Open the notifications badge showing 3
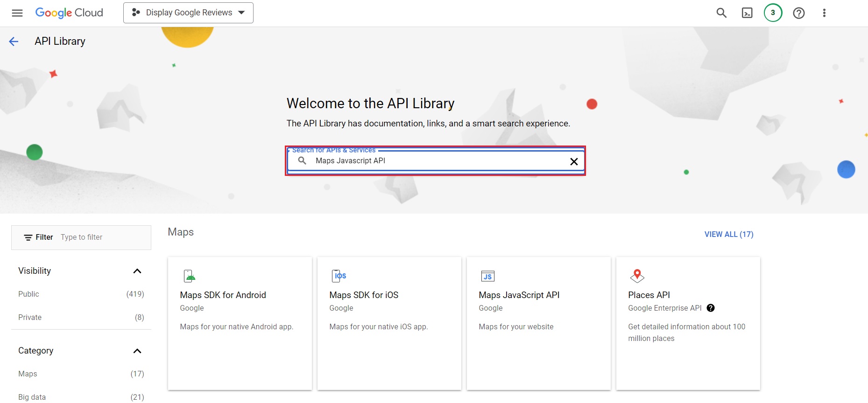This screenshot has width=868, height=403. pyautogui.click(x=773, y=13)
